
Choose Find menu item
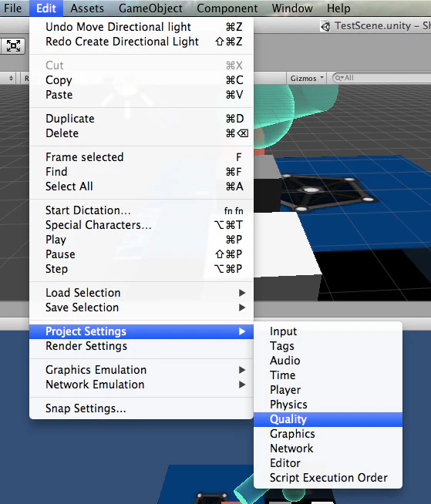[142, 172]
